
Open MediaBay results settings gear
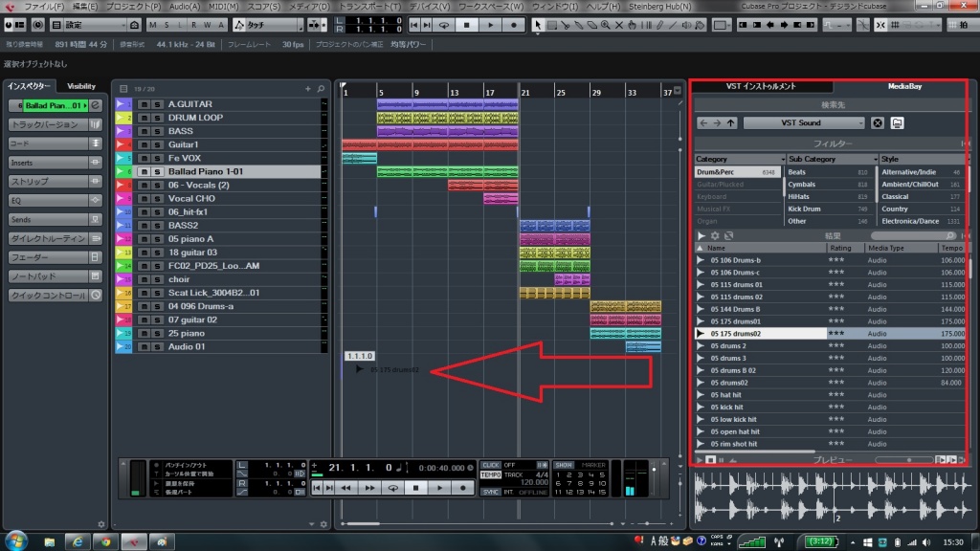714,235
